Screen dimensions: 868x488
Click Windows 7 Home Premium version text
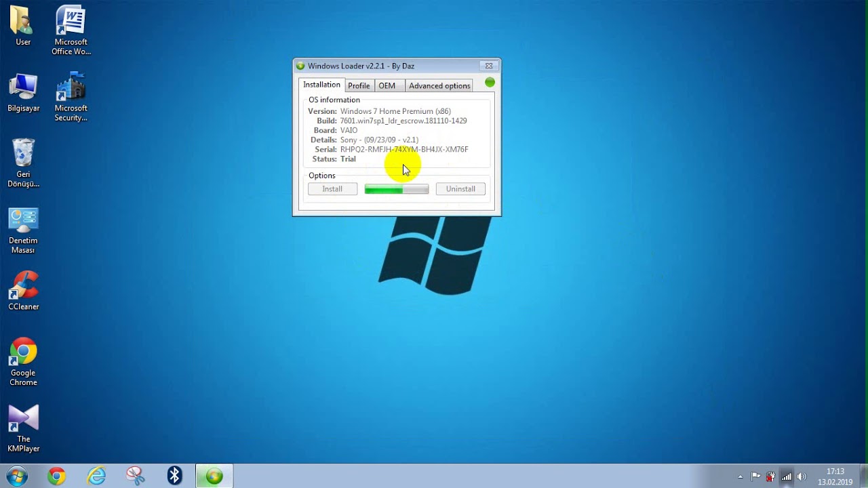point(395,111)
